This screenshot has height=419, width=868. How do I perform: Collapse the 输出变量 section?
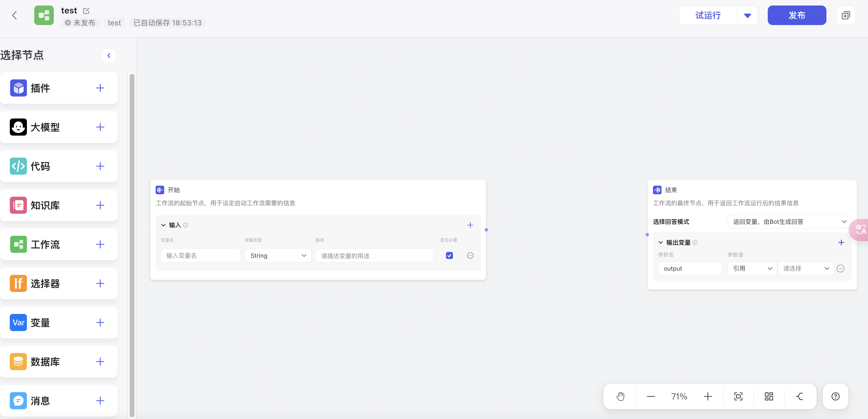tap(660, 242)
